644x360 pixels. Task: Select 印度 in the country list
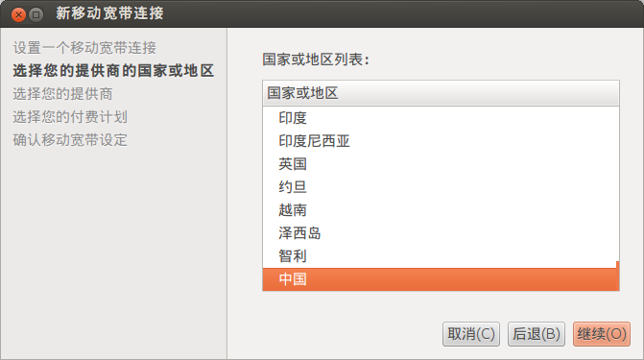441,118
